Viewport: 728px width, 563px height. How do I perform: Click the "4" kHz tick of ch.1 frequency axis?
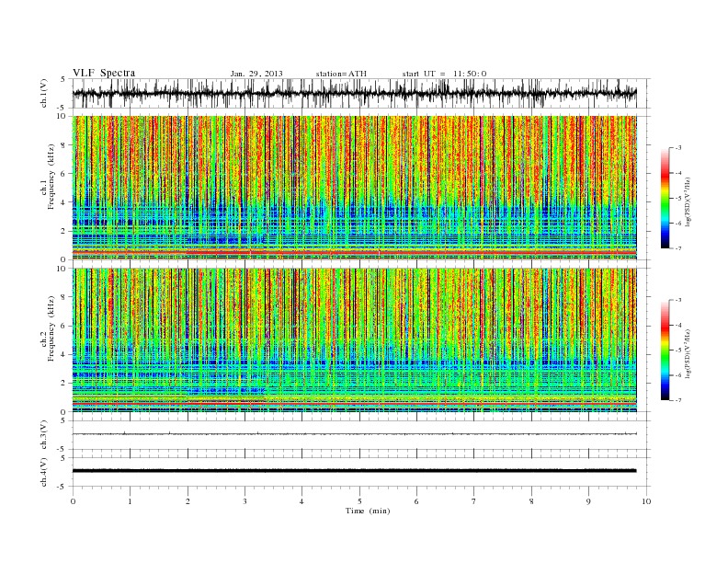tap(64, 202)
